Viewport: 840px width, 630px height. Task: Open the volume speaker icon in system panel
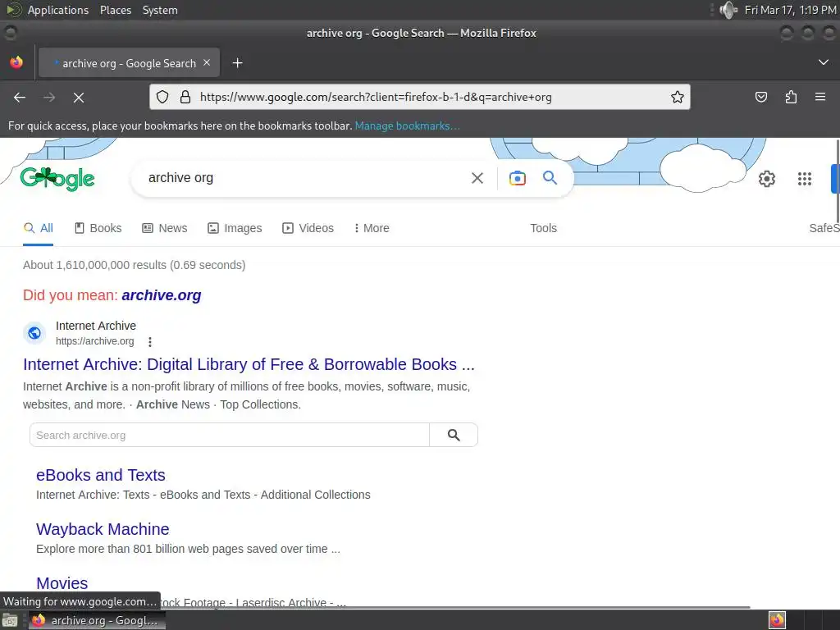coord(728,10)
